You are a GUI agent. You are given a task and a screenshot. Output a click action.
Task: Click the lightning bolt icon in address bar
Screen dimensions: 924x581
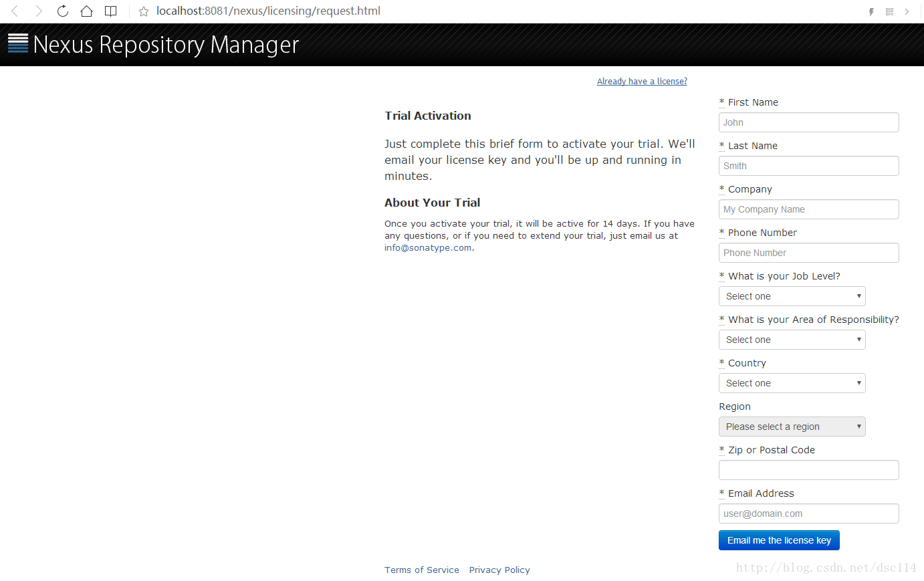871,11
